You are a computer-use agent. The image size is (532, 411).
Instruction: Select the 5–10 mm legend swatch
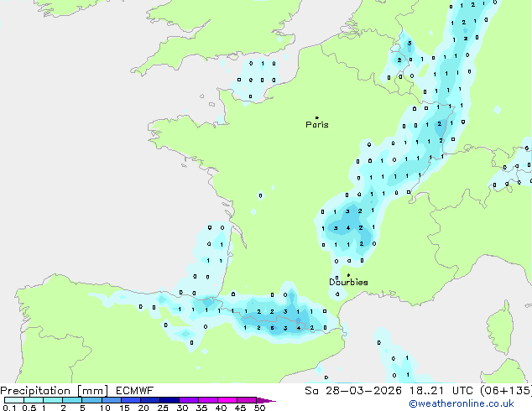[91, 400]
